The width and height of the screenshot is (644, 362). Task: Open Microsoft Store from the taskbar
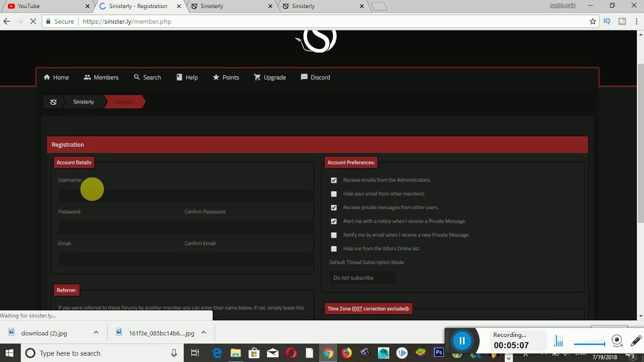click(x=254, y=353)
